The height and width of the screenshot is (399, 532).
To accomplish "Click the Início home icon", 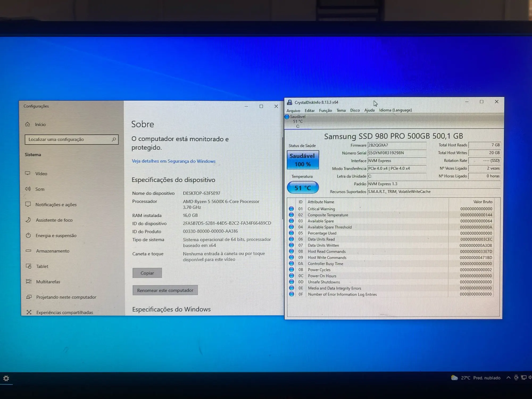I will (x=27, y=124).
